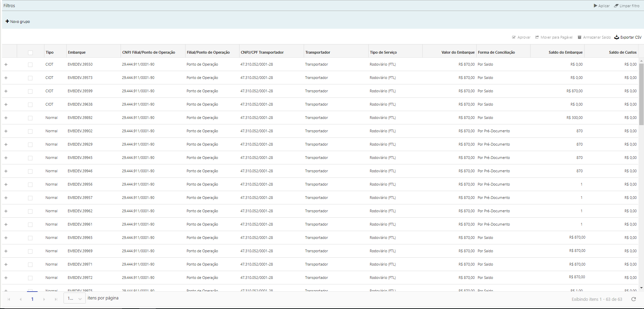Viewport: 644px width, 309px height.
Task: Expand the row details for EMBDEV.39573
Action: click(6, 78)
